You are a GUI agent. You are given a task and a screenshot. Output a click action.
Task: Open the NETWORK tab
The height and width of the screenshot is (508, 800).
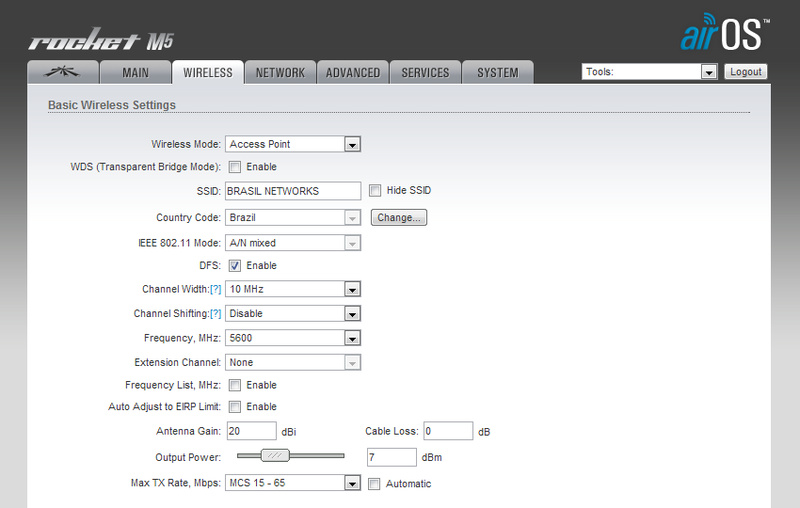tap(280, 72)
